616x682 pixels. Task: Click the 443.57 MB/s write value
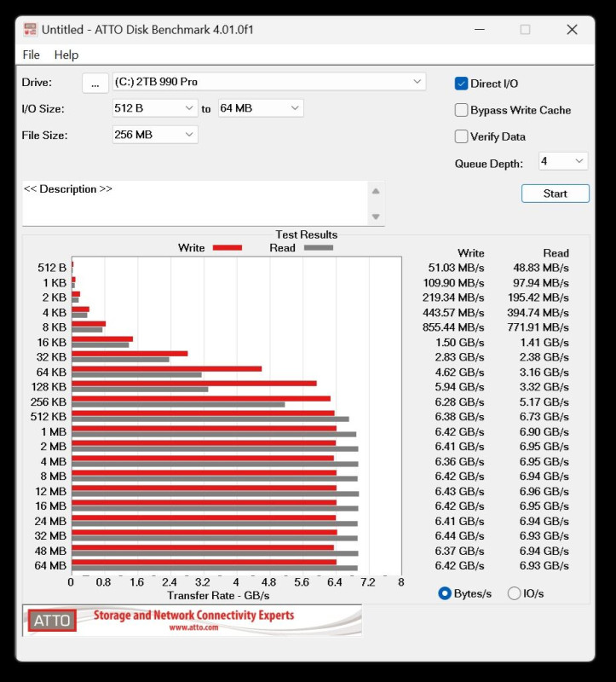[453, 313]
